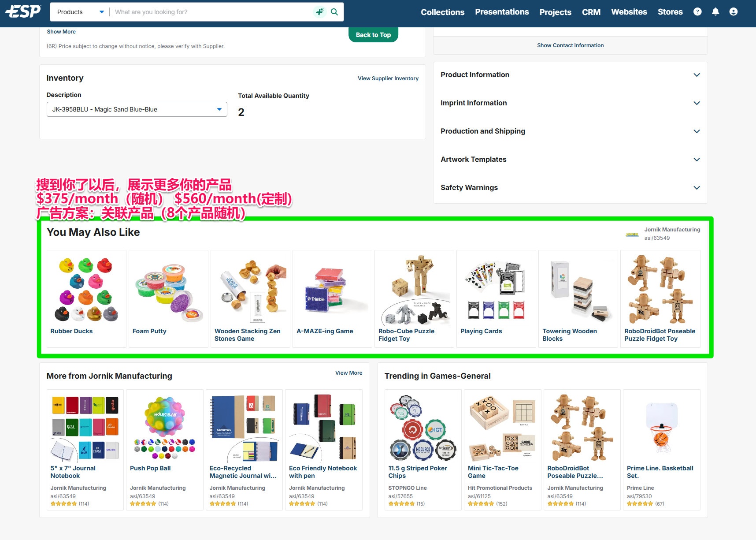This screenshot has width=756, height=540.
Task: Open the Products search category dropdown
Action: [80, 12]
